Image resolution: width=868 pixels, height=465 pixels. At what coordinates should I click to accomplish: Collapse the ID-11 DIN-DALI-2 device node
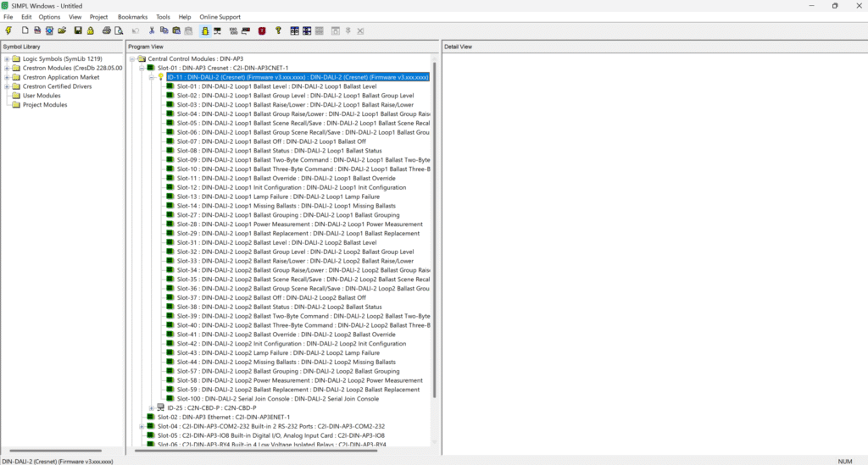point(151,77)
